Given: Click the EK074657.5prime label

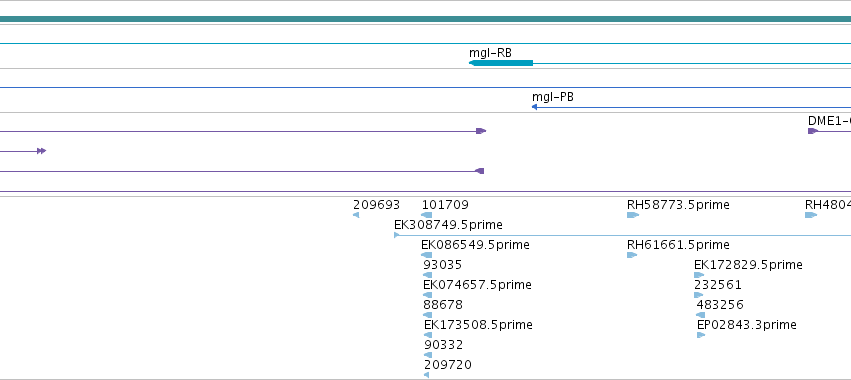Looking at the screenshot, I should coord(478,285).
